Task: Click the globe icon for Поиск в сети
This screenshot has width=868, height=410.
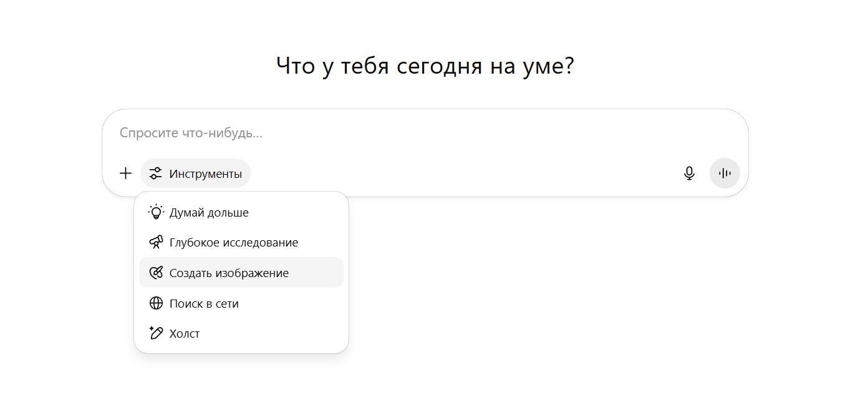Action: [156, 303]
